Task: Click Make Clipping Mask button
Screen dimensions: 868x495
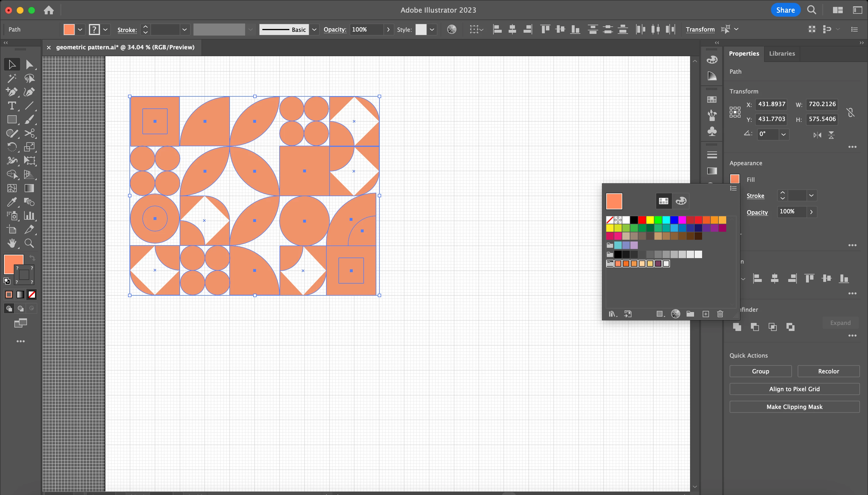Action: tap(794, 407)
